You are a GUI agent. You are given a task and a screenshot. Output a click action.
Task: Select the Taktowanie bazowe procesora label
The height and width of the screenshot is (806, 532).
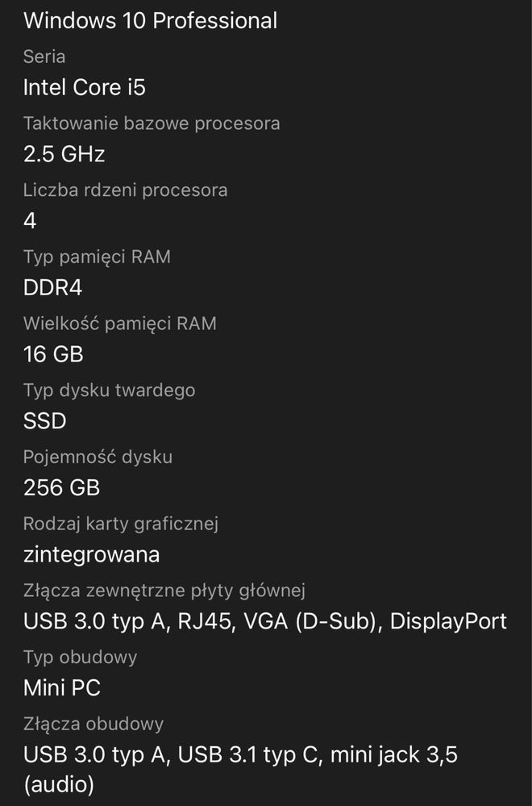(x=152, y=123)
